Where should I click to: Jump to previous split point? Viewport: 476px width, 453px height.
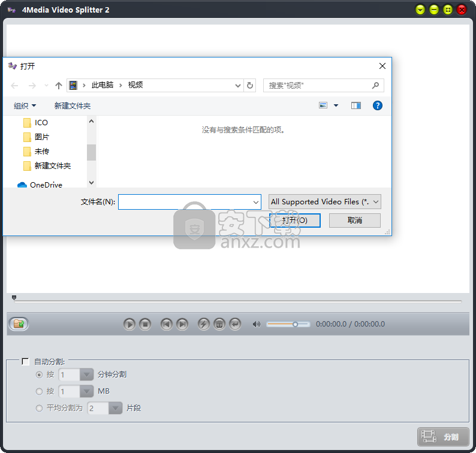(x=166, y=324)
